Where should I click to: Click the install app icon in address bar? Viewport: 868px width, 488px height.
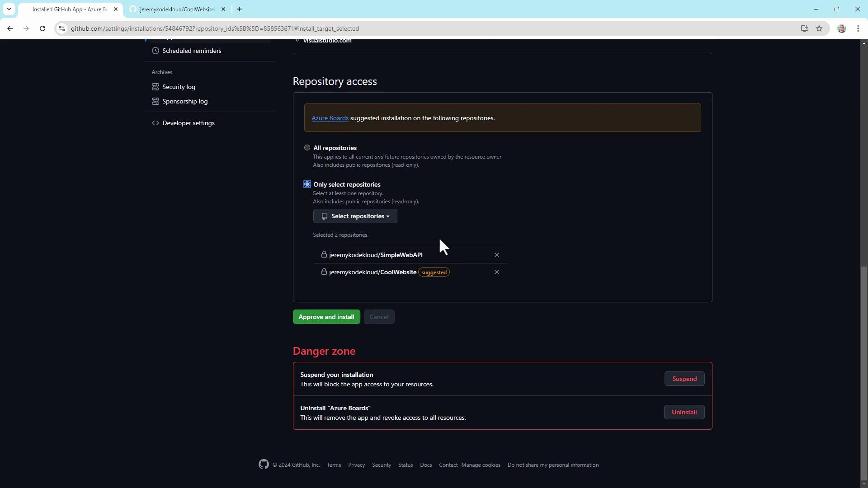click(804, 28)
